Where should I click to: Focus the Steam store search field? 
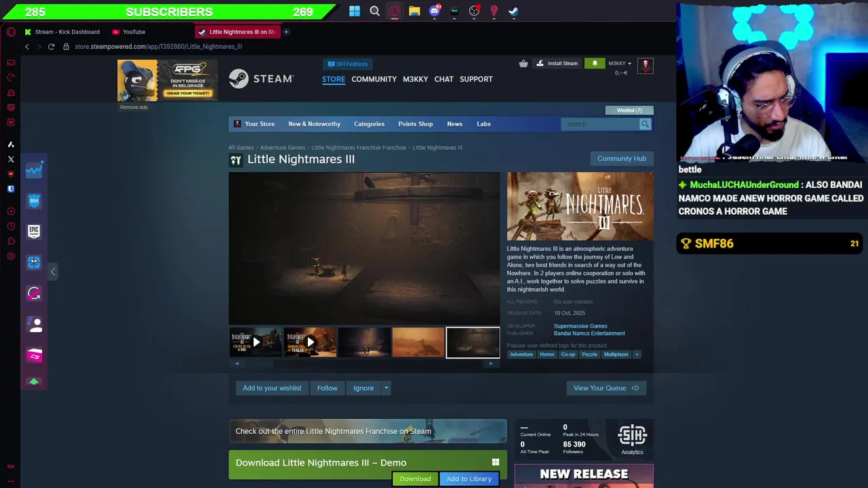[x=601, y=124]
